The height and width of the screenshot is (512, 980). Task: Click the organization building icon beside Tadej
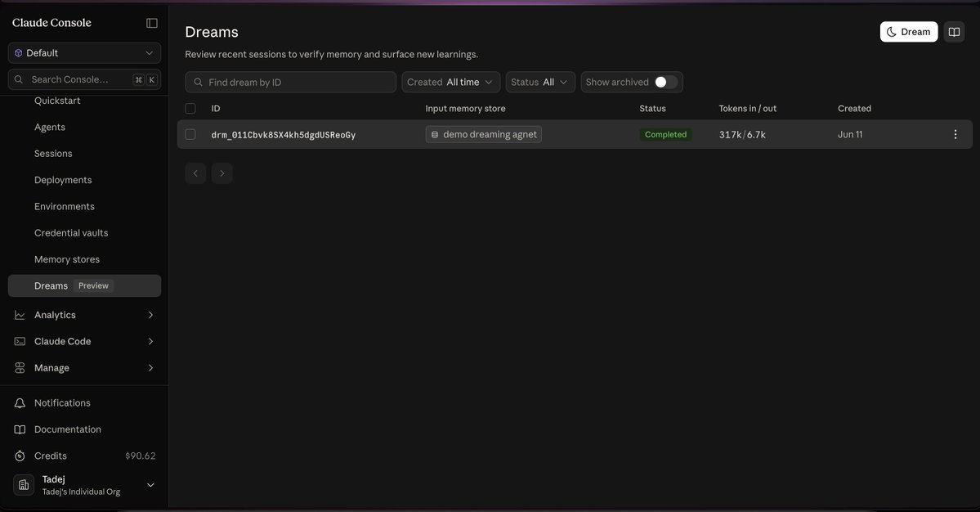(x=23, y=485)
